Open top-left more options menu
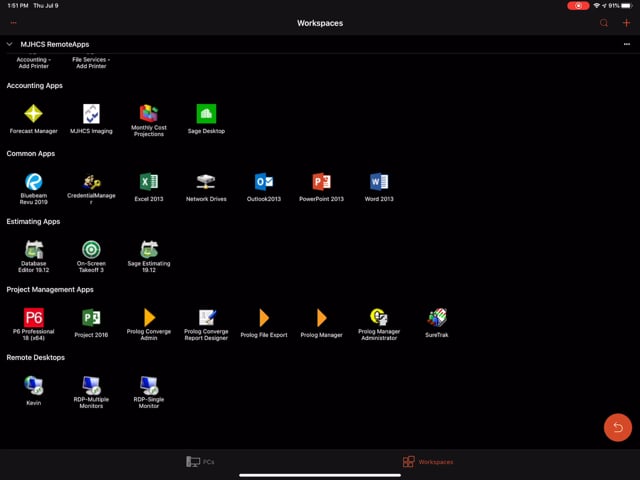The height and width of the screenshot is (480, 640). [13, 23]
